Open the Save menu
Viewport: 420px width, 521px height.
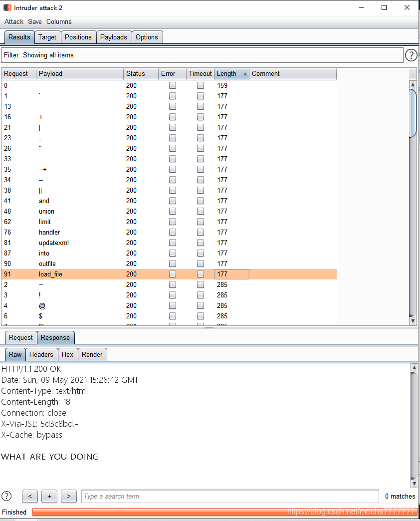[35, 21]
